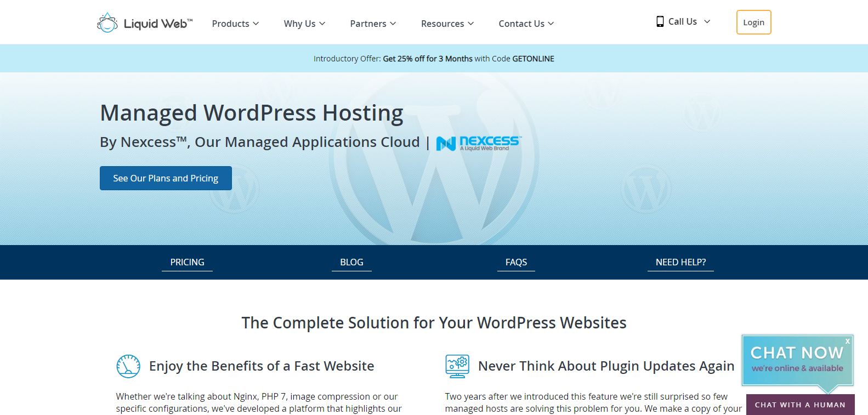
Task: Click the Get 25% off introductory offer text
Action: [x=428, y=59]
